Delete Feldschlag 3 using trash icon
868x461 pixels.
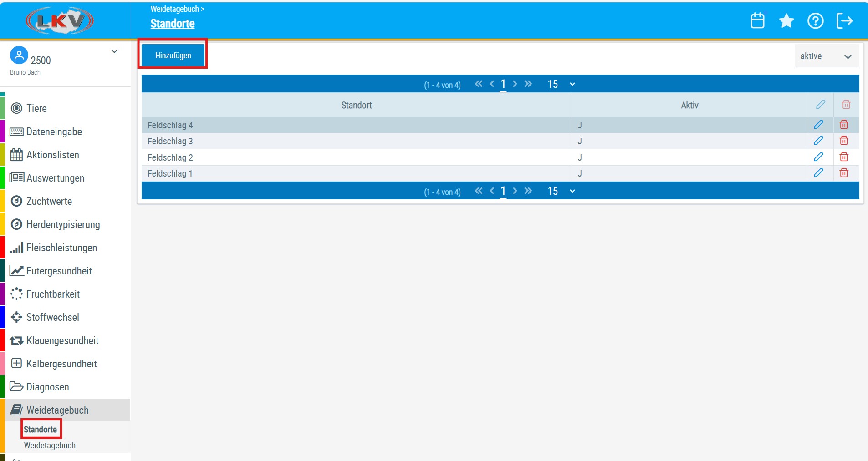844,141
